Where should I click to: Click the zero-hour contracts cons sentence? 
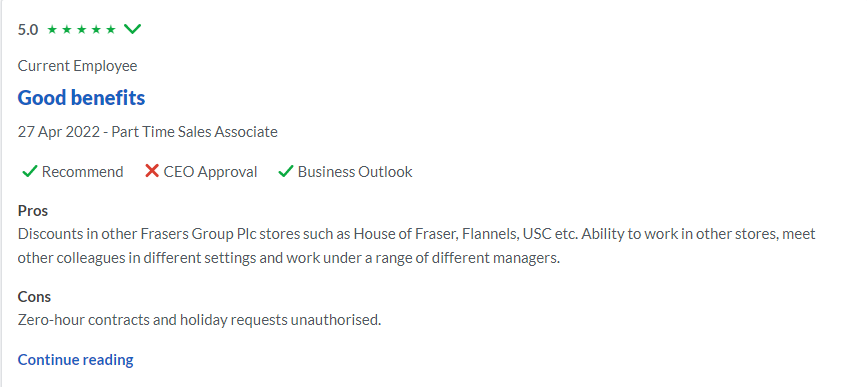click(200, 320)
